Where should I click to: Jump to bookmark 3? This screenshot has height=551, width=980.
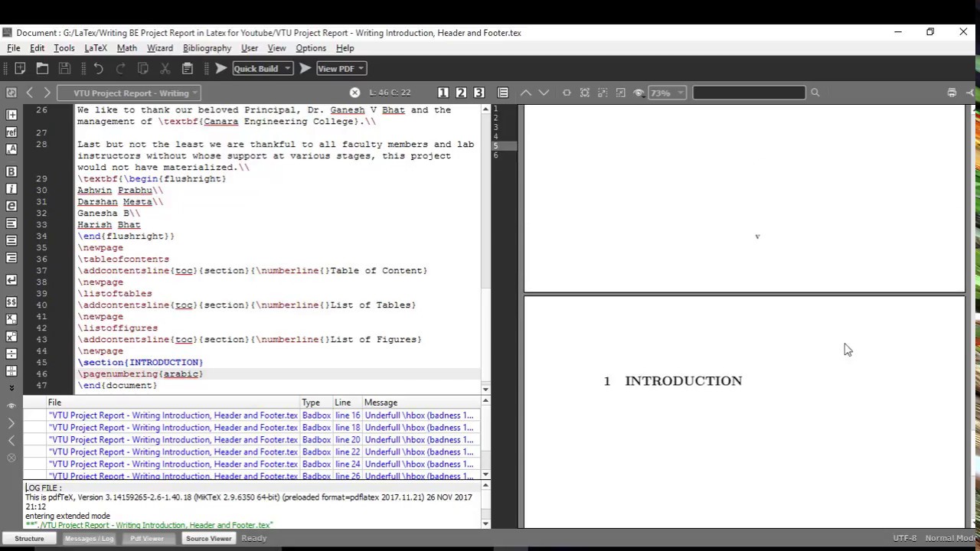pyautogui.click(x=479, y=93)
